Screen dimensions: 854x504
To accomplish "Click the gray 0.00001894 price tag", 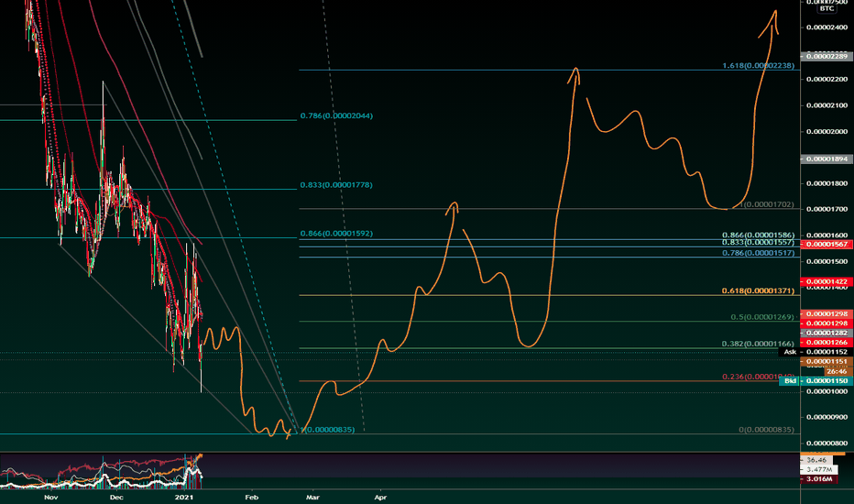I will tap(827, 159).
